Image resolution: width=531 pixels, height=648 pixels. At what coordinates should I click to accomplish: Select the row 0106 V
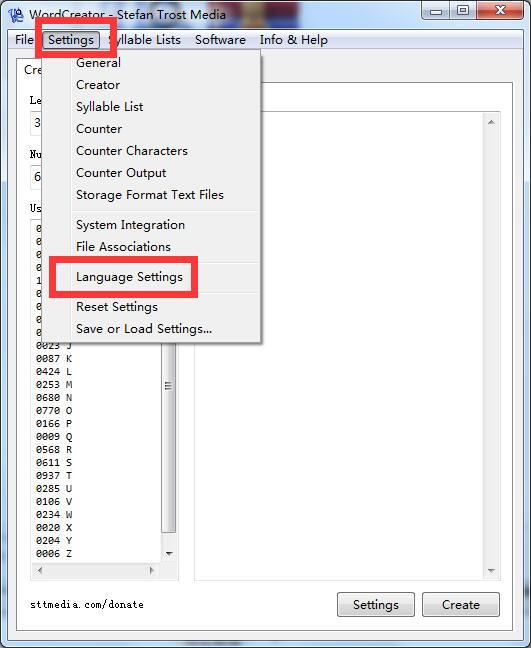coord(54,502)
